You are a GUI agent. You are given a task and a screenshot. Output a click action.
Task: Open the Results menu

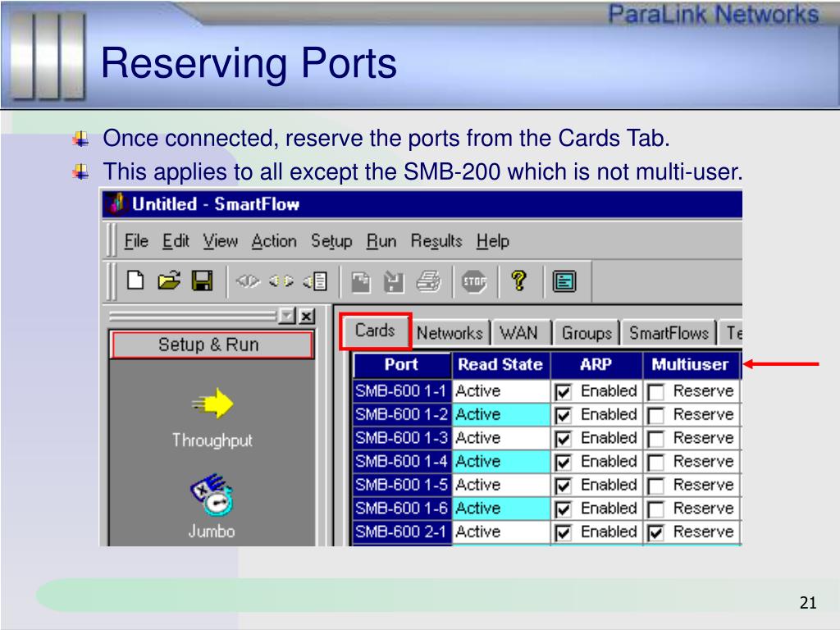(x=436, y=241)
